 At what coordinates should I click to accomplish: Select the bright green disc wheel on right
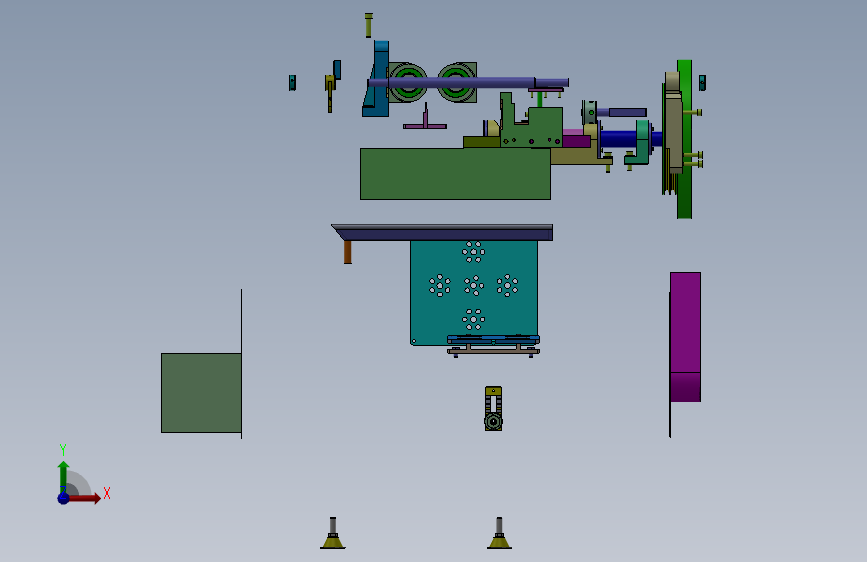(x=685, y=139)
